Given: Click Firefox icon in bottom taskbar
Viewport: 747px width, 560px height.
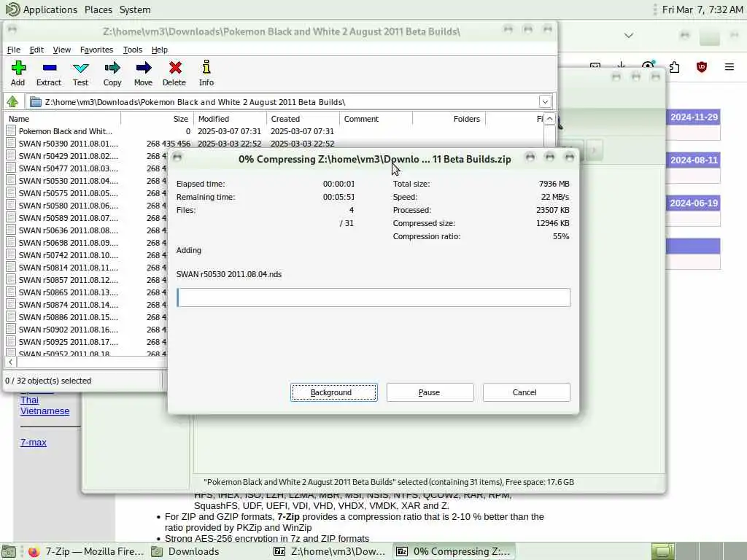Looking at the screenshot, I should pyautogui.click(x=34, y=551).
